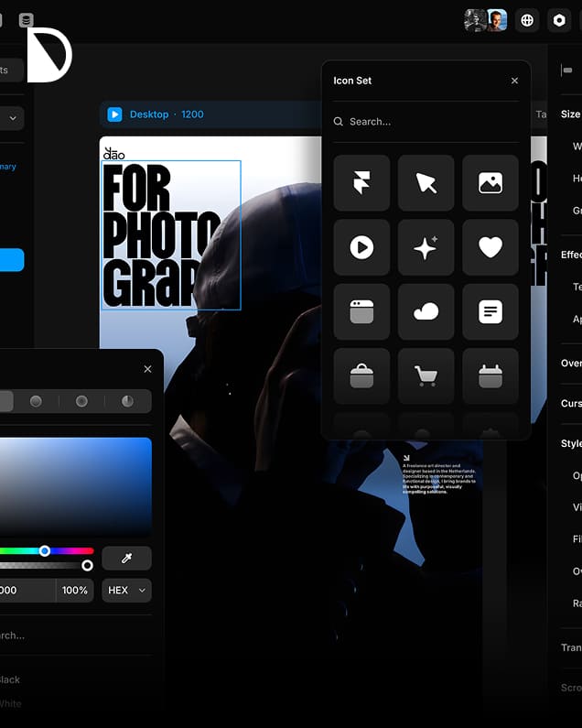
Task: Select the play circle icon
Action: (361, 247)
